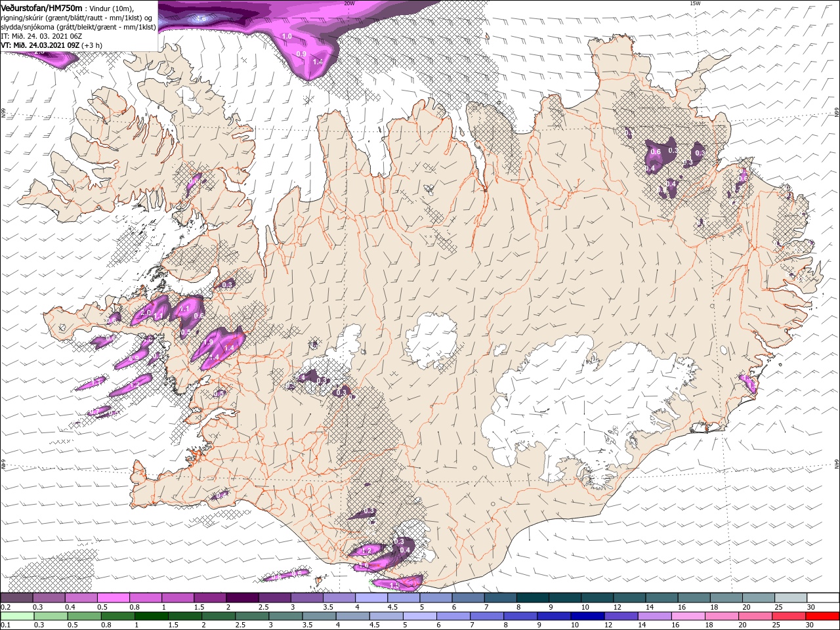This screenshot has width=840, height=630.
Task: Pick the white swatch labeled 30 in upper legend
Action: [823, 597]
